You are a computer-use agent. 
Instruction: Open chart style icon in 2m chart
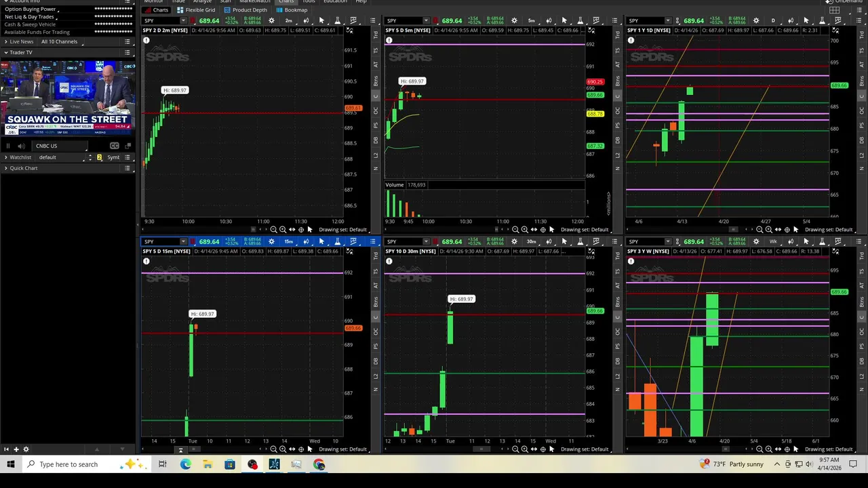[307, 21]
